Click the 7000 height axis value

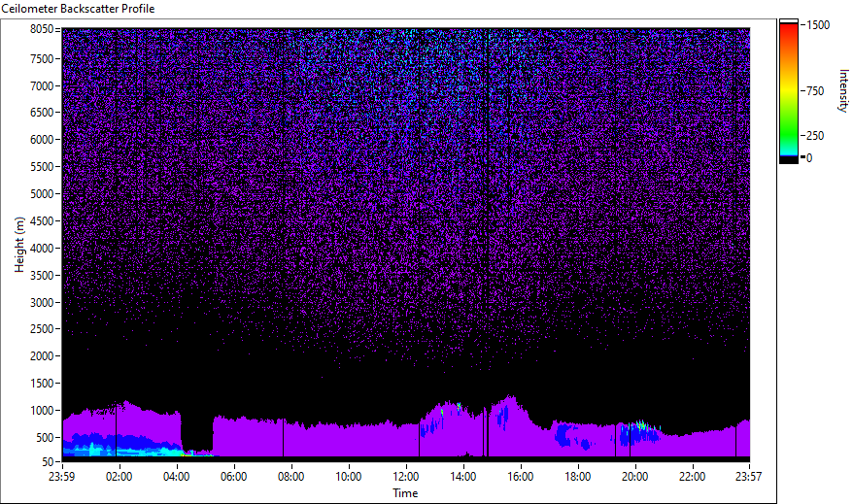pos(42,85)
